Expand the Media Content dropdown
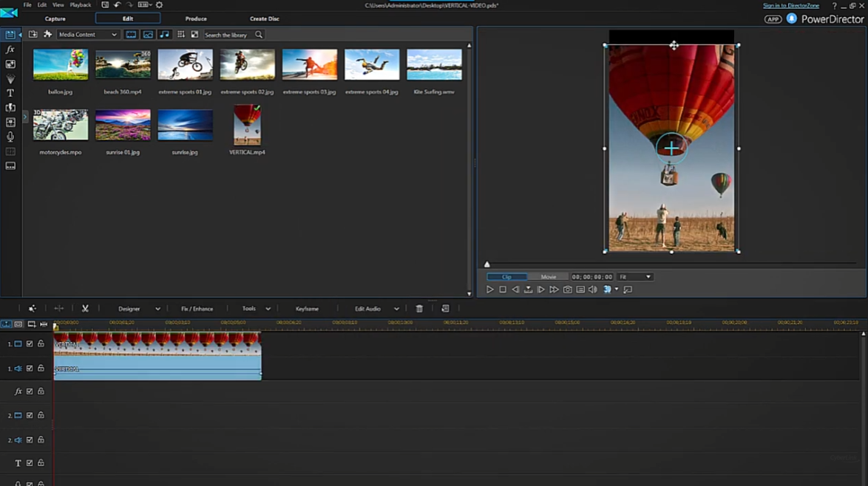Image resolution: width=868 pixels, height=486 pixels. coord(88,34)
